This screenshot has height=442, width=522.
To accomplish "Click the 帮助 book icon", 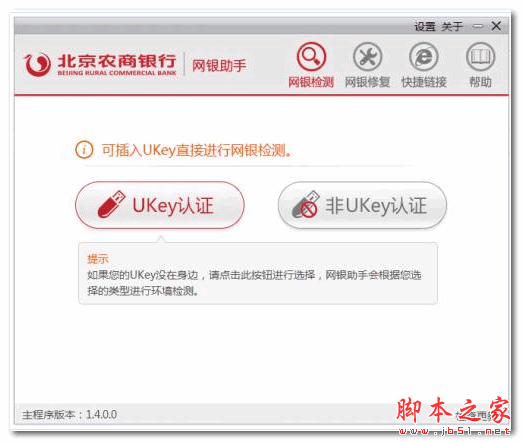I will (x=480, y=57).
